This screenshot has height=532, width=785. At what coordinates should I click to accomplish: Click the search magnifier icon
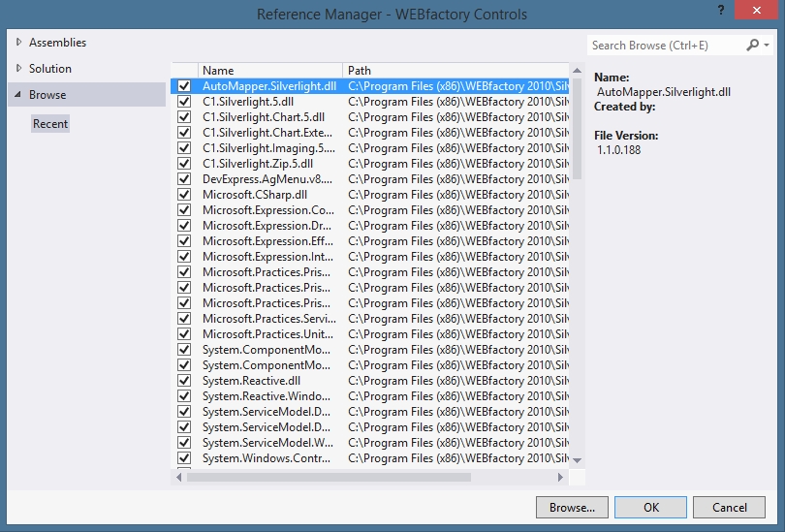point(753,46)
